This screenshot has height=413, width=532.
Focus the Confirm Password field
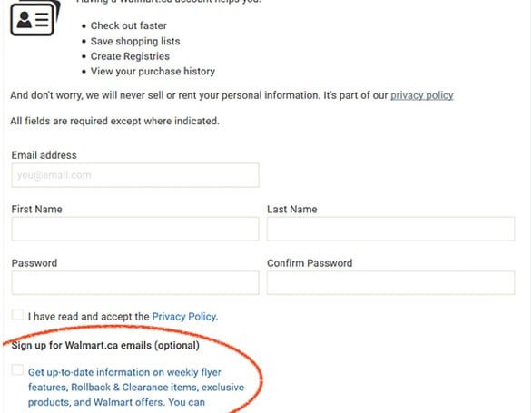pyautogui.click(x=391, y=282)
